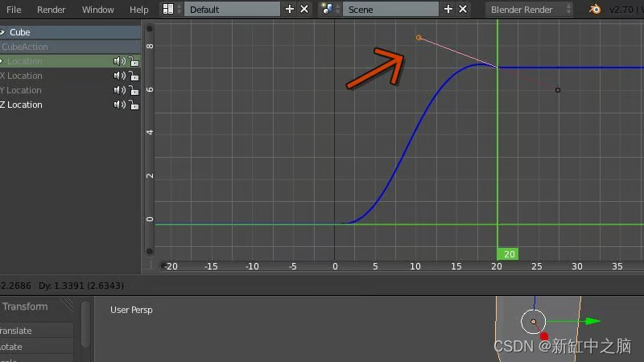The height and width of the screenshot is (362, 644).
Task: Lock the X Location channel
Action: (x=134, y=76)
